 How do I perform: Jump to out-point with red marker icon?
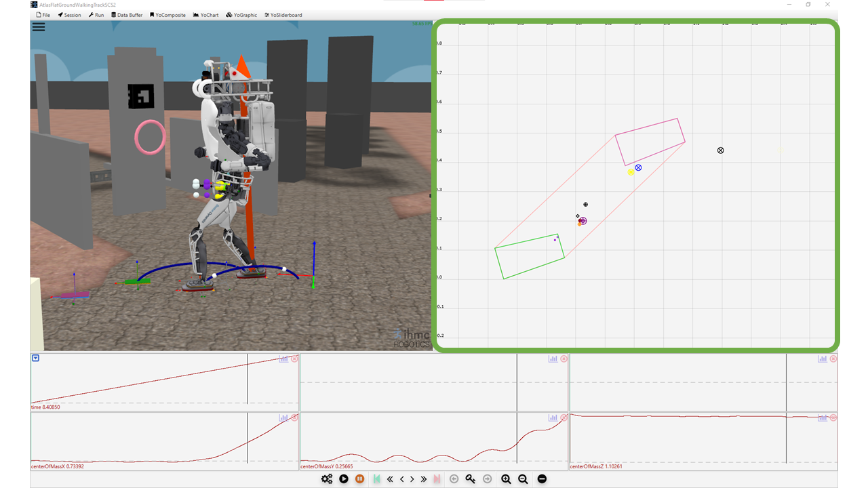pos(437,479)
